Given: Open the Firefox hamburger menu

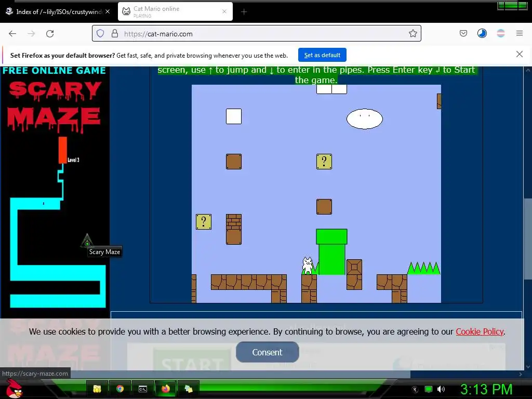Looking at the screenshot, I should [519, 33].
